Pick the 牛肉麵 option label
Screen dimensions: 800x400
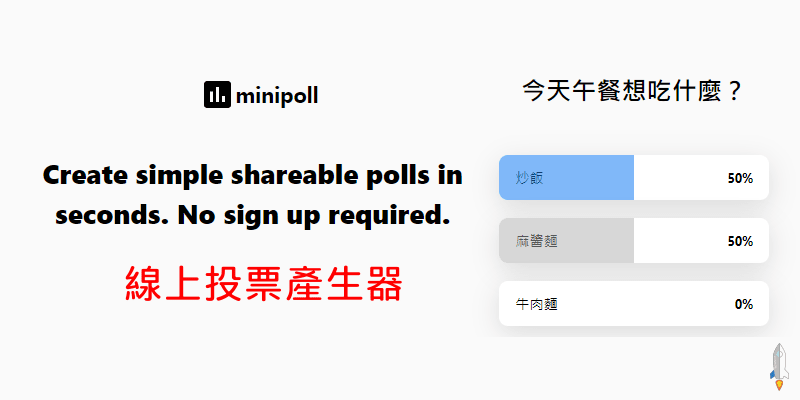coord(536,304)
